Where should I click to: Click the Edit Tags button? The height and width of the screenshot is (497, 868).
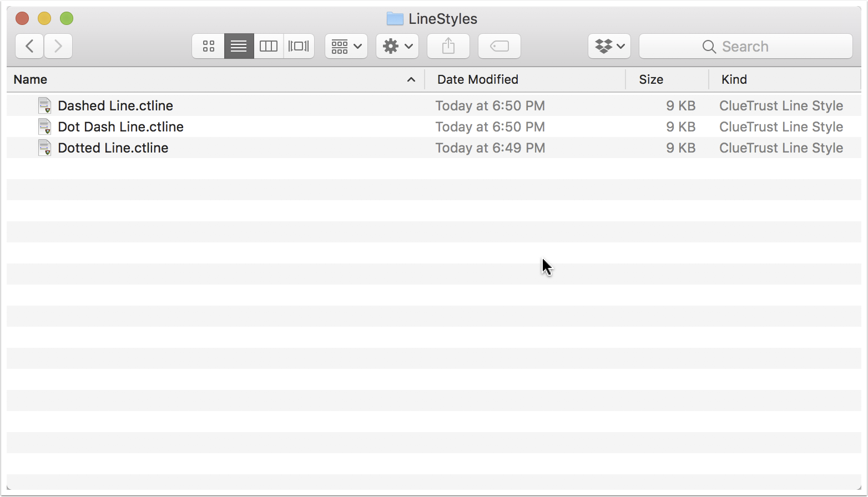click(x=499, y=46)
